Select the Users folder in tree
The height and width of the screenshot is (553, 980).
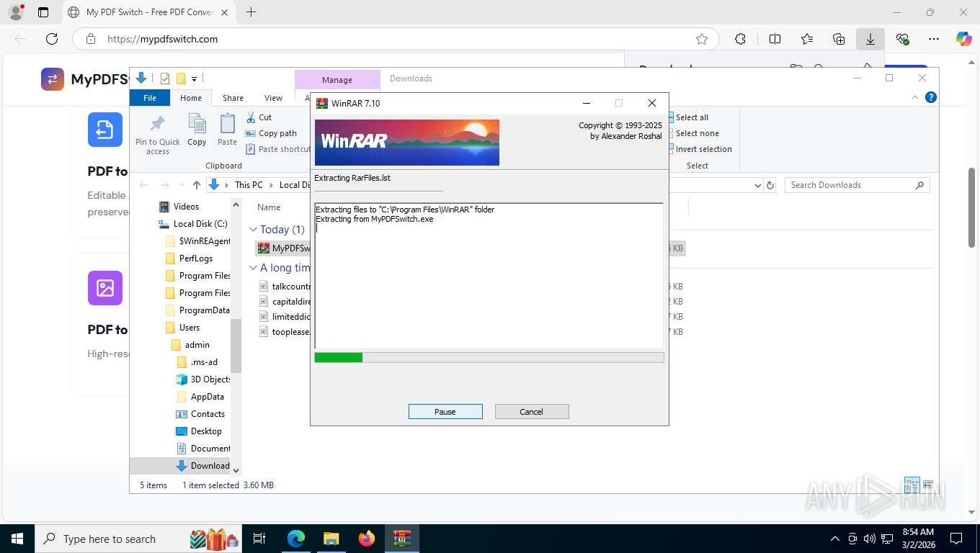click(x=189, y=328)
